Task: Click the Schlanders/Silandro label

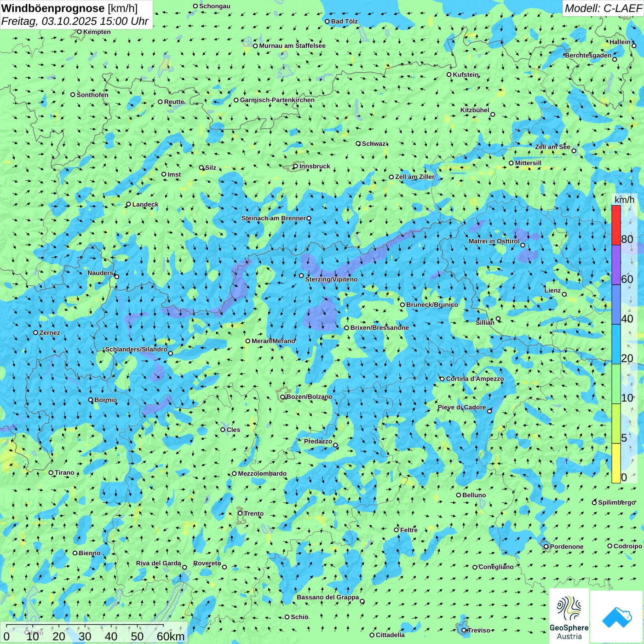Action: click(137, 349)
